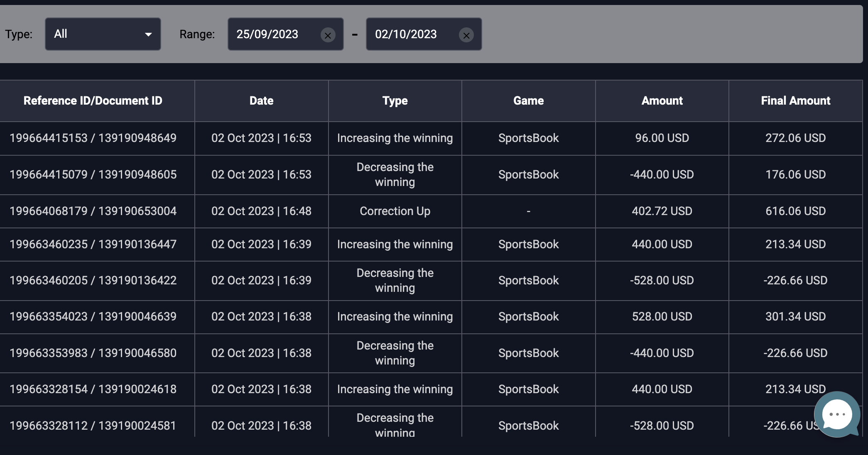
Task: Click the Type column header
Action: pyautogui.click(x=395, y=100)
